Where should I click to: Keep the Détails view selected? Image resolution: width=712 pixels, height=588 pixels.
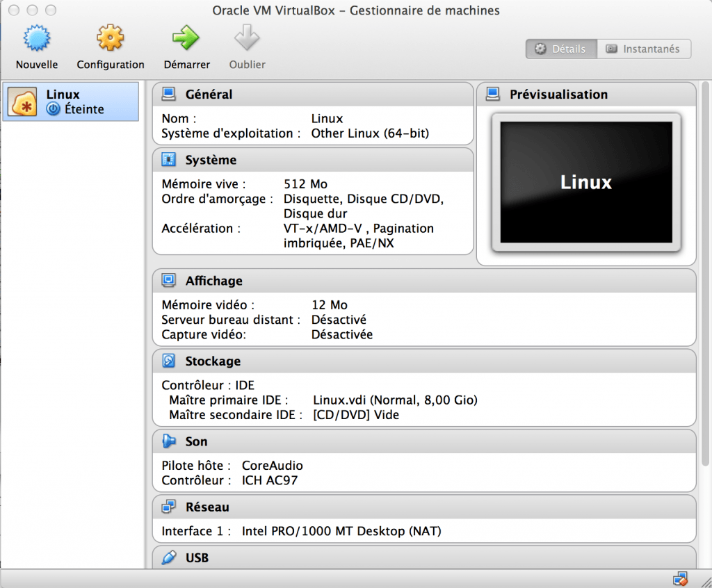[560, 49]
